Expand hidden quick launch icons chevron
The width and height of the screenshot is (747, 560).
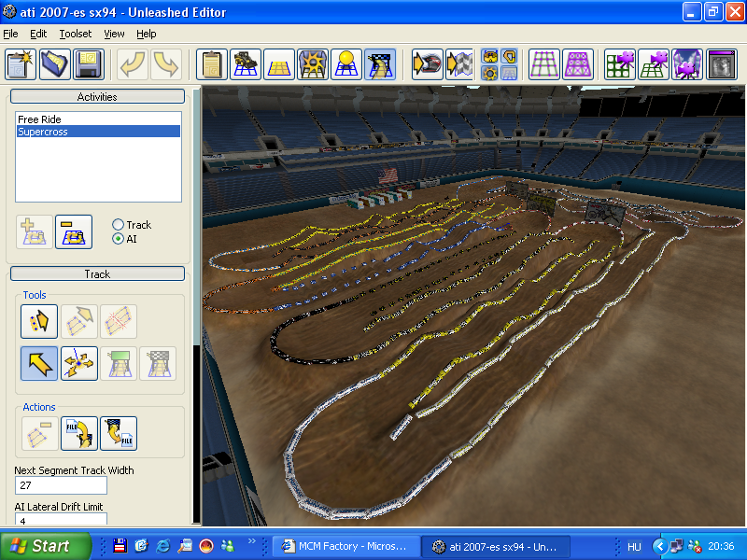point(251,542)
